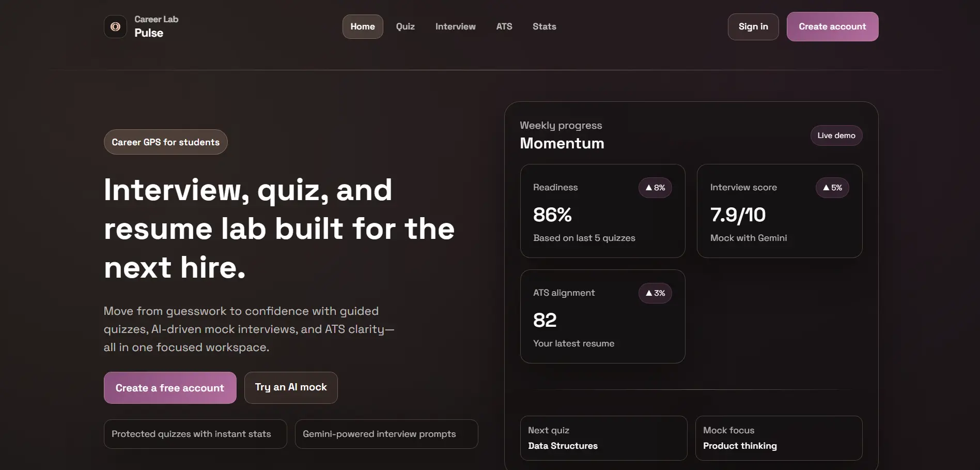Click the ATS alignment 3% up-arrow badge
This screenshot has width=980, height=470.
pyautogui.click(x=655, y=293)
